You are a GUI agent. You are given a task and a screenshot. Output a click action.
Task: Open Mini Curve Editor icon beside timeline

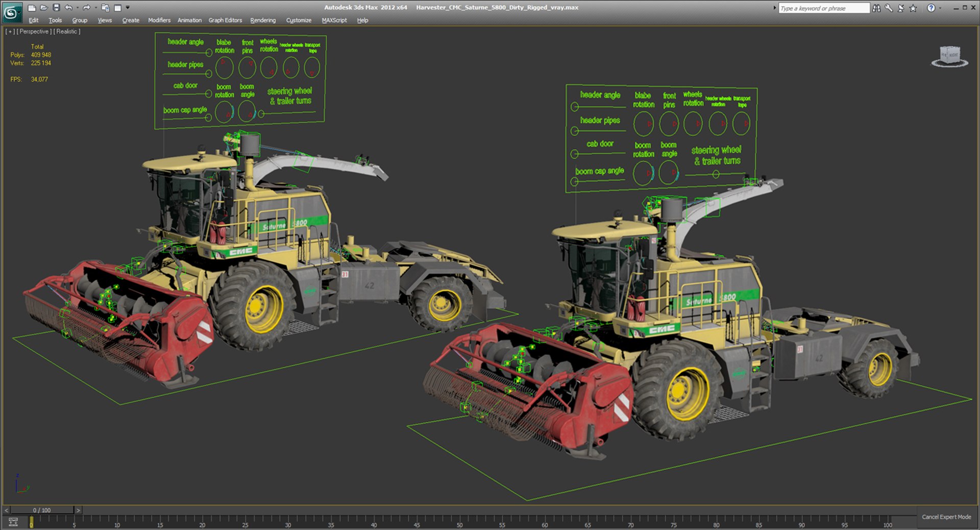(13, 522)
